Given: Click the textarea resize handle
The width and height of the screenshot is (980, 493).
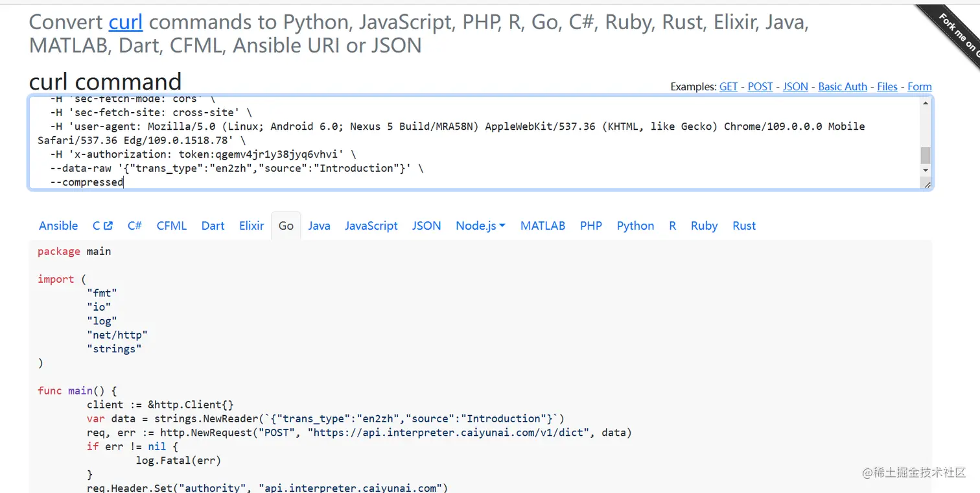Looking at the screenshot, I should click(x=927, y=185).
